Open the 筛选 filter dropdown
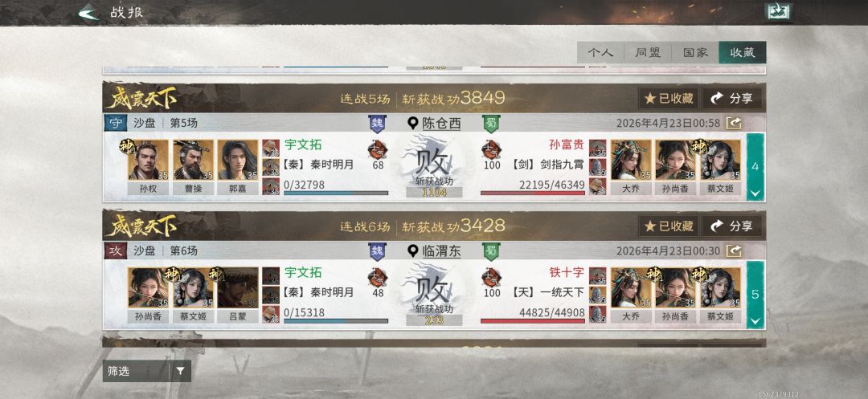The image size is (868, 399). coord(147,371)
